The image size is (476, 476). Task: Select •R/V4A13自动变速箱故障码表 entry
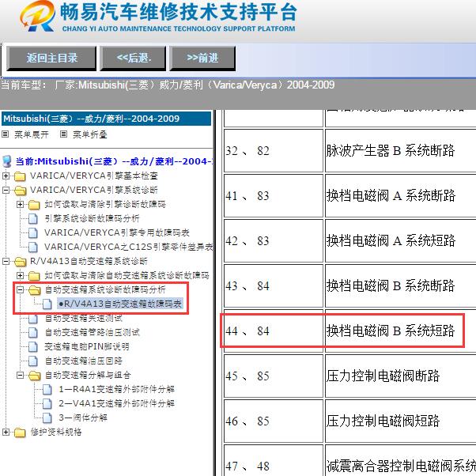120,304
